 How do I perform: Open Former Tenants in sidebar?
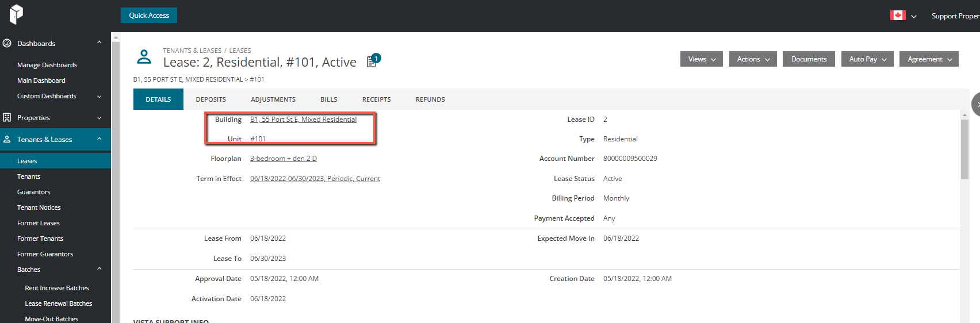tap(40, 239)
